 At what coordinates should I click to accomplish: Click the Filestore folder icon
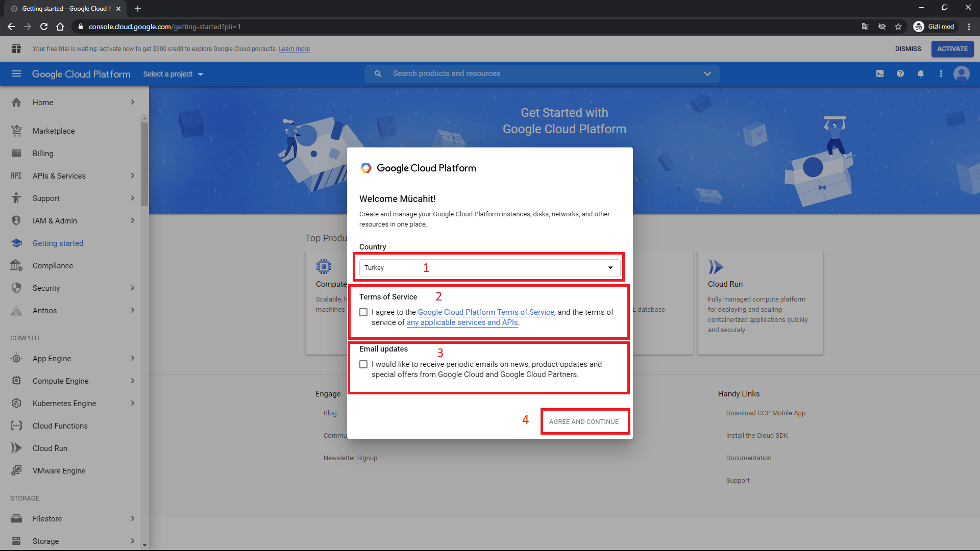[x=16, y=518]
